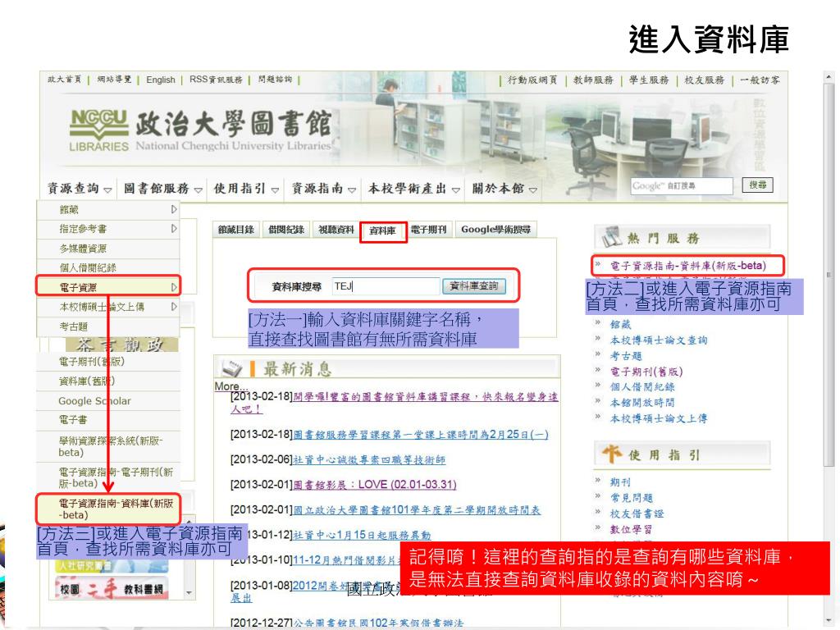Viewport: 840px width, 630px height.
Task: Open 電子期刊(舊版) link under 熱門服務
Action: (646, 372)
